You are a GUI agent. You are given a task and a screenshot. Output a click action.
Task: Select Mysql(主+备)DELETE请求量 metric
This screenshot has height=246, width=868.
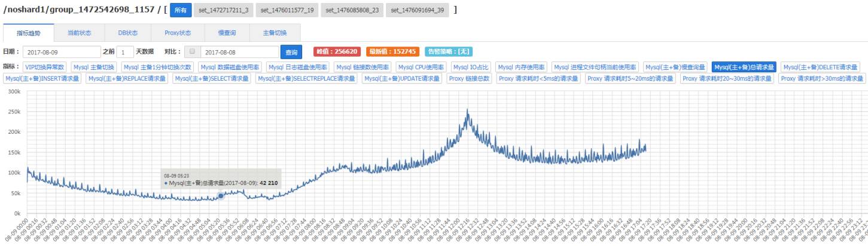tap(820, 67)
